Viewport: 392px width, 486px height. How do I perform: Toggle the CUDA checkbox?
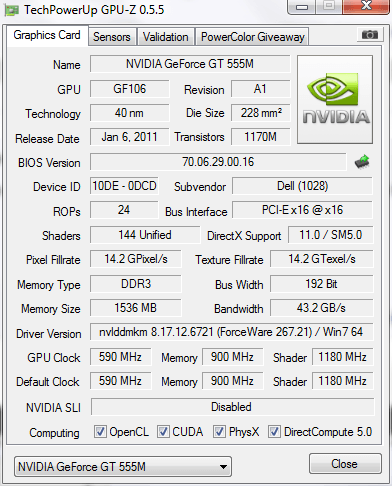point(163,431)
